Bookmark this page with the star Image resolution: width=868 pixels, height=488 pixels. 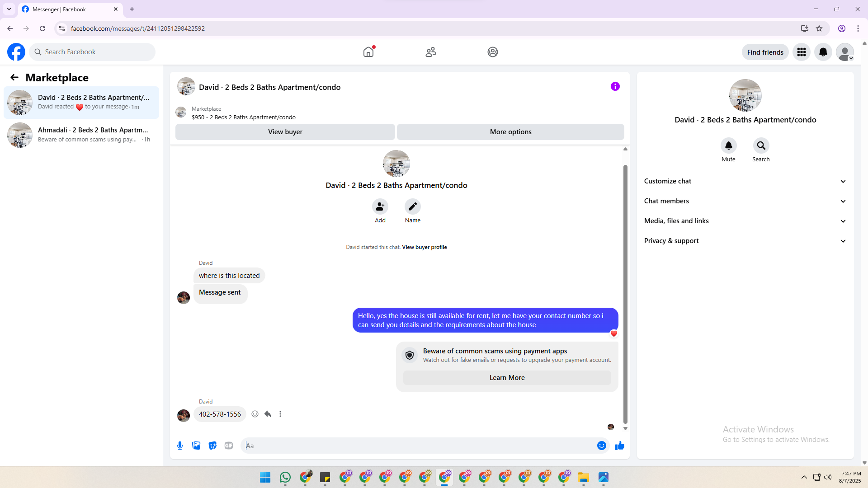[x=819, y=28]
